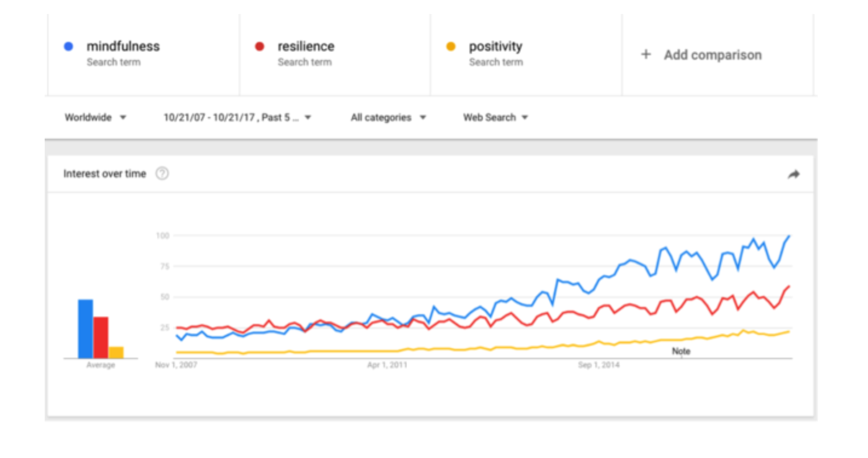This screenshot has width=868, height=458.
Task: Open the All categories dropdown
Action: (x=388, y=118)
